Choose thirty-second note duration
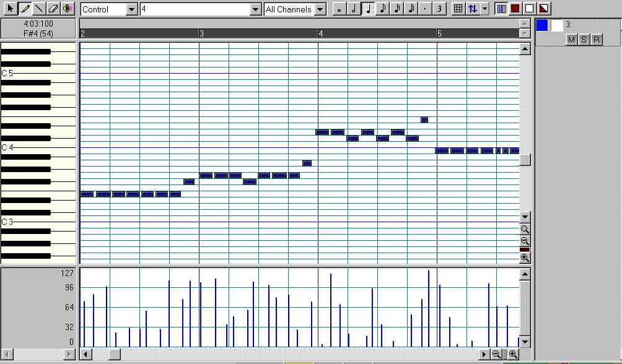Screen dimensions: 622x364 [411, 9]
